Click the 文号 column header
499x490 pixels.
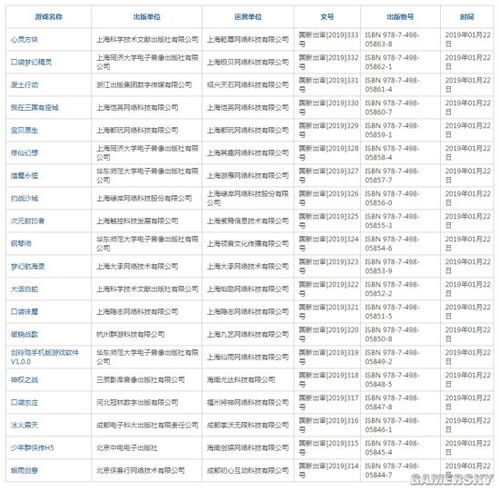327,17
